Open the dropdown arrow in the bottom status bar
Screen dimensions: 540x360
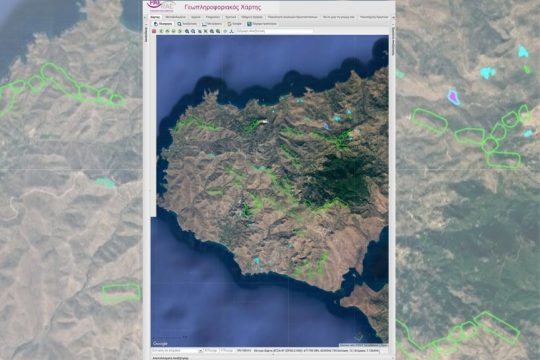200,350
